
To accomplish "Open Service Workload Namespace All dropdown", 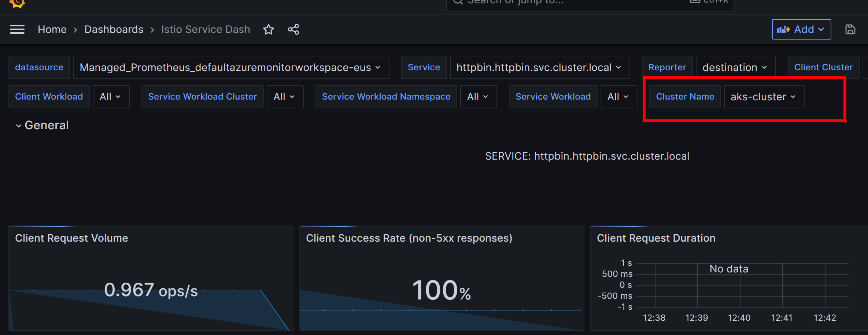I will point(478,97).
